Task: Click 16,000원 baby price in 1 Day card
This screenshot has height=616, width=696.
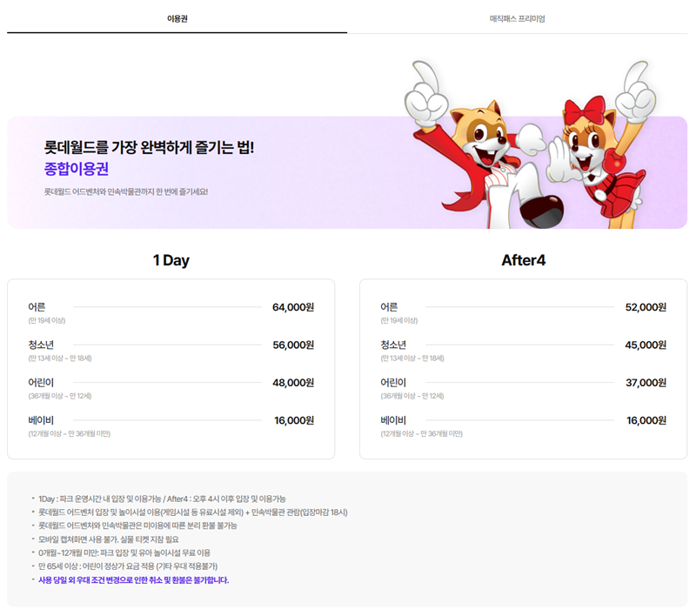Action: tap(294, 420)
